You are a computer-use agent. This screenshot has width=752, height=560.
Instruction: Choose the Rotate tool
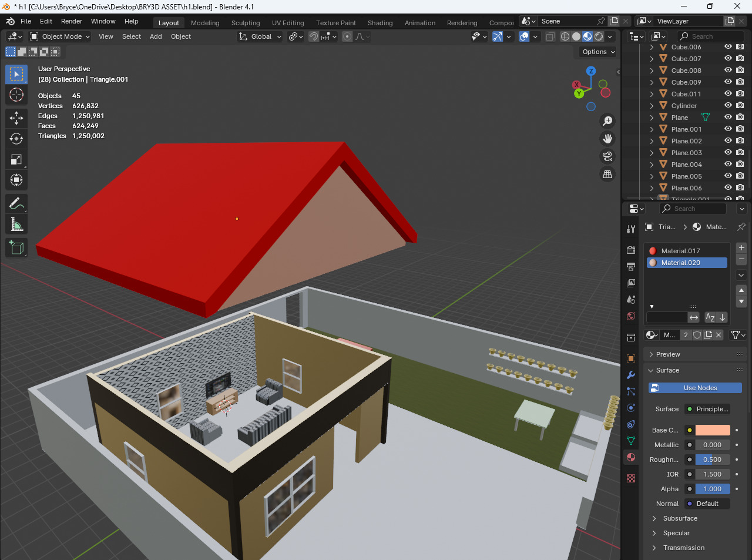tap(16, 139)
